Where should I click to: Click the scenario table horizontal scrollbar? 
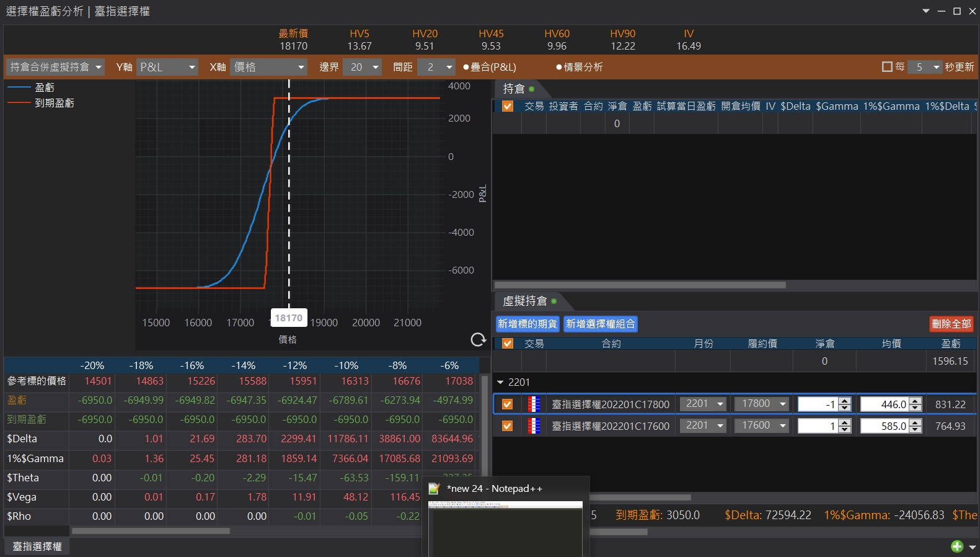coord(151,531)
